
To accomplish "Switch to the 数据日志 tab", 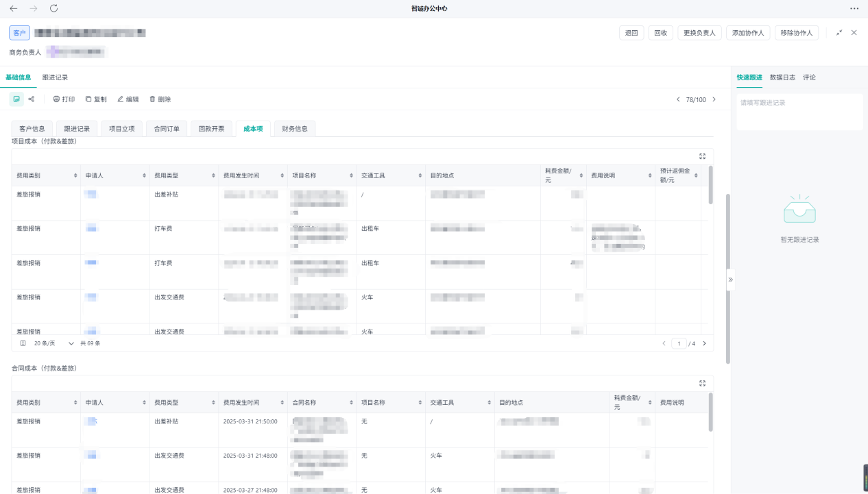I will pos(782,77).
